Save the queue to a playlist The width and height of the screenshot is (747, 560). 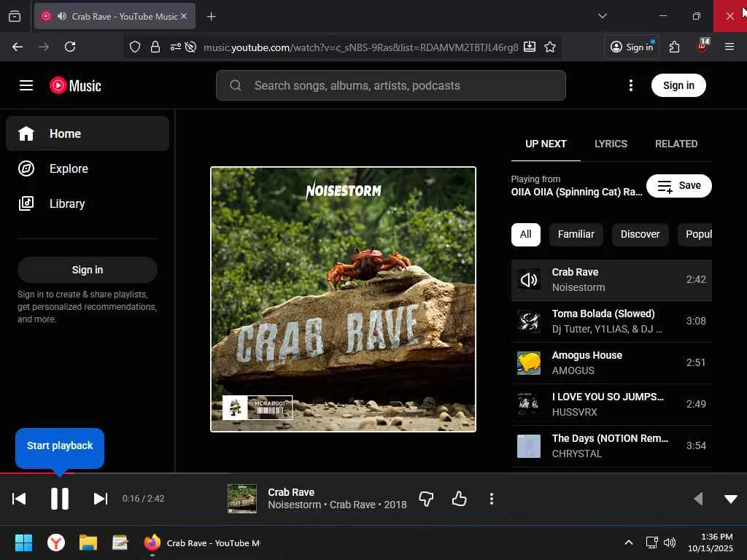coord(679,186)
